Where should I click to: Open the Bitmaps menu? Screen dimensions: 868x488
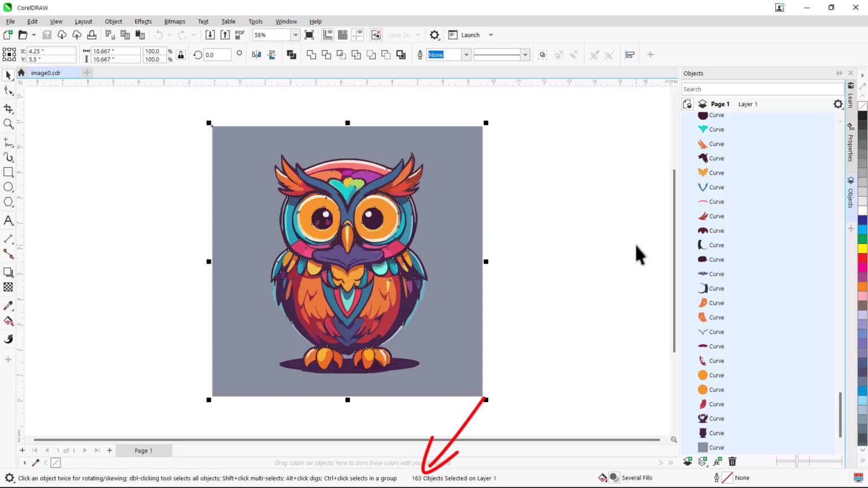click(175, 21)
